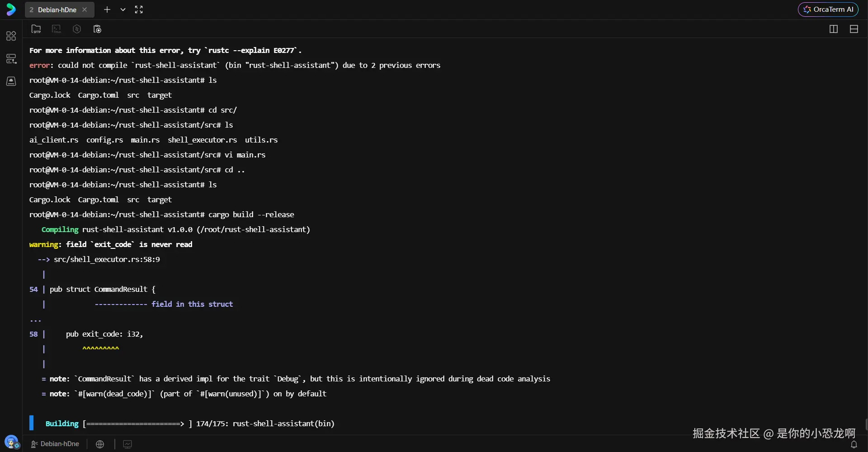This screenshot has height=452, width=868.
Task: Click Debian-hDne in the status bar
Action: pos(55,444)
